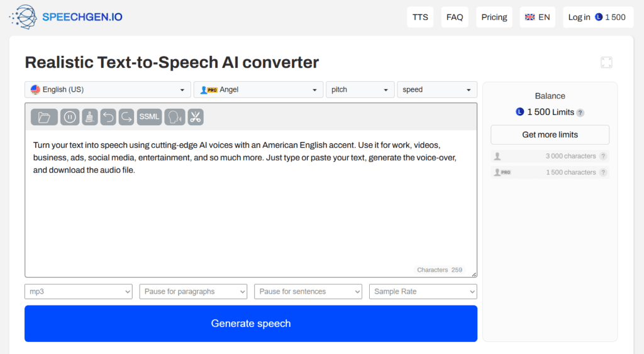Undo the last edit

point(108,117)
